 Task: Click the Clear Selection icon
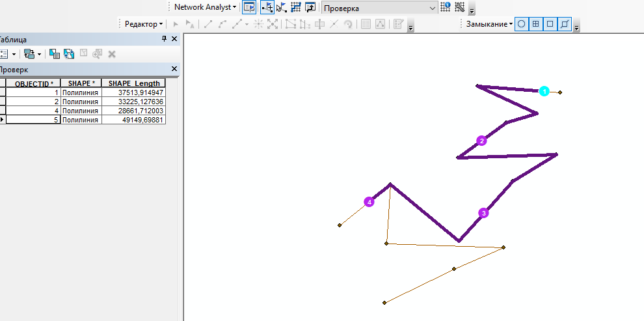83,53
